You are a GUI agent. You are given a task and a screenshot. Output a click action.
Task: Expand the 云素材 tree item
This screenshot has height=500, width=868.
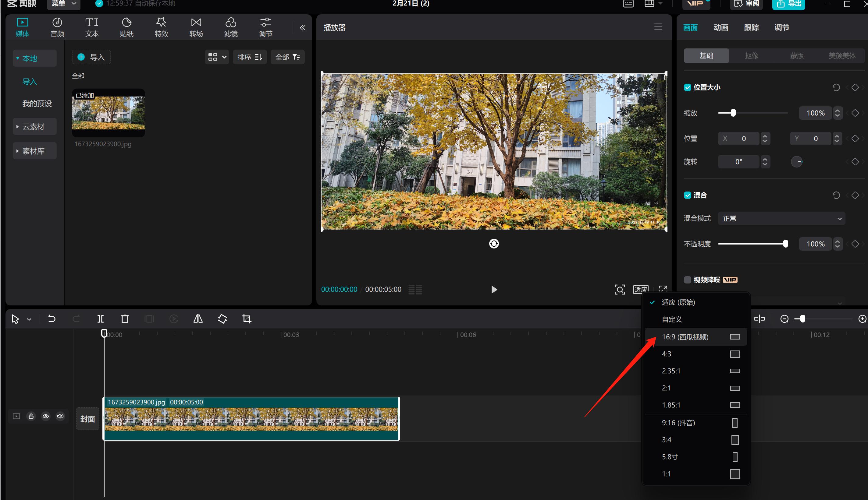coord(33,127)
